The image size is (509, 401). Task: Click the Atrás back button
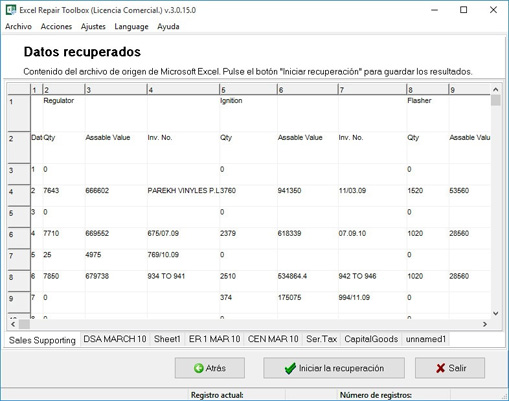click(210, 368)
